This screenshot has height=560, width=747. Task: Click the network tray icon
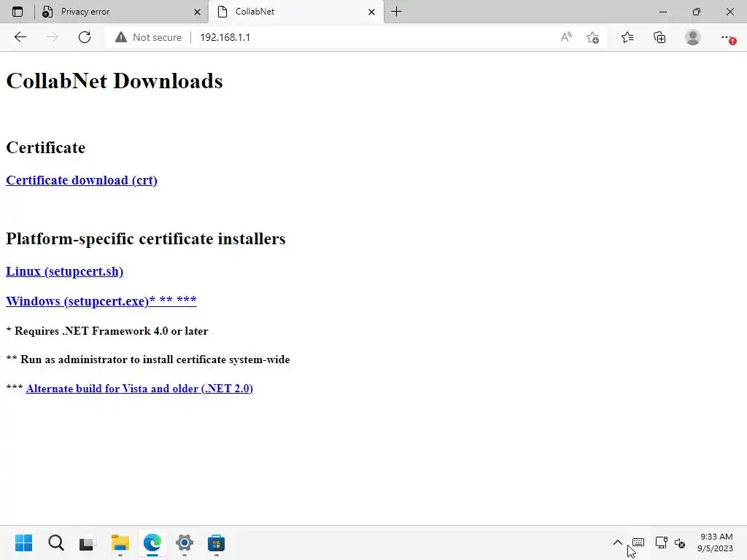coord(661,542)
